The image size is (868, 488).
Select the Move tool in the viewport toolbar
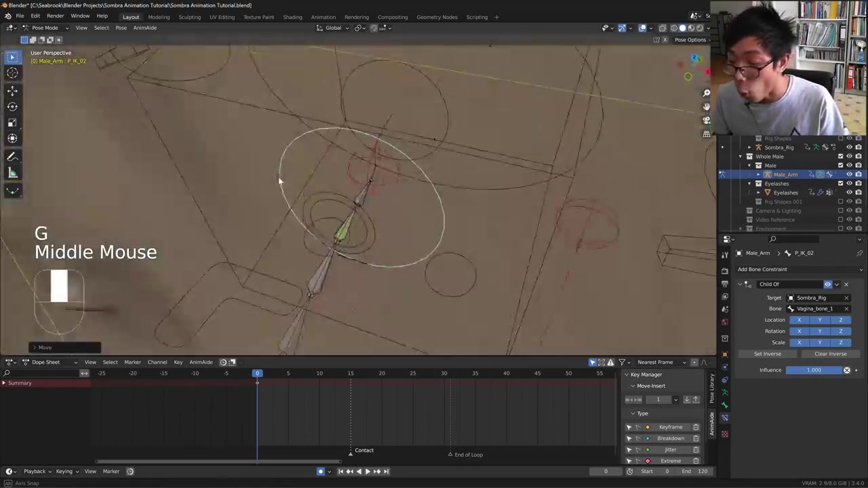coord(12,90)
